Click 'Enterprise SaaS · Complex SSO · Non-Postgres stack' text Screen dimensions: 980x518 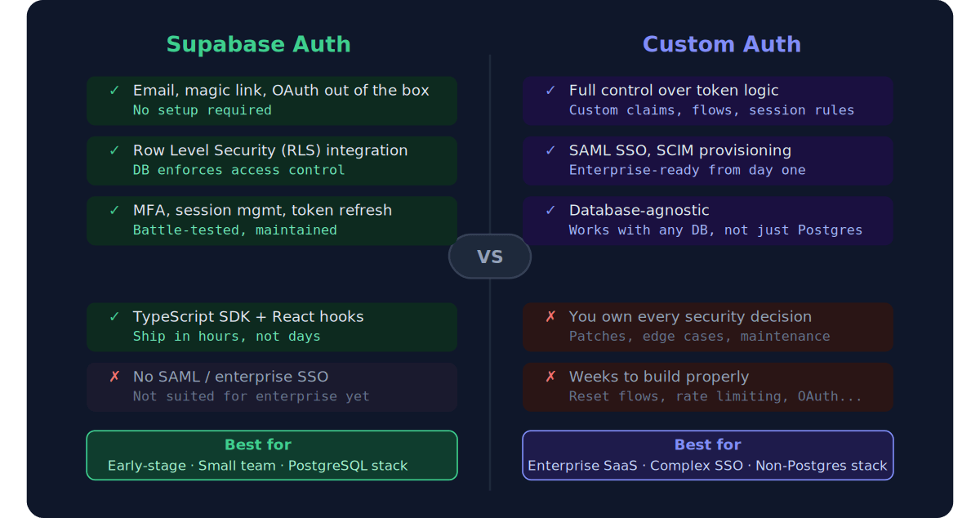click(707, 466)
